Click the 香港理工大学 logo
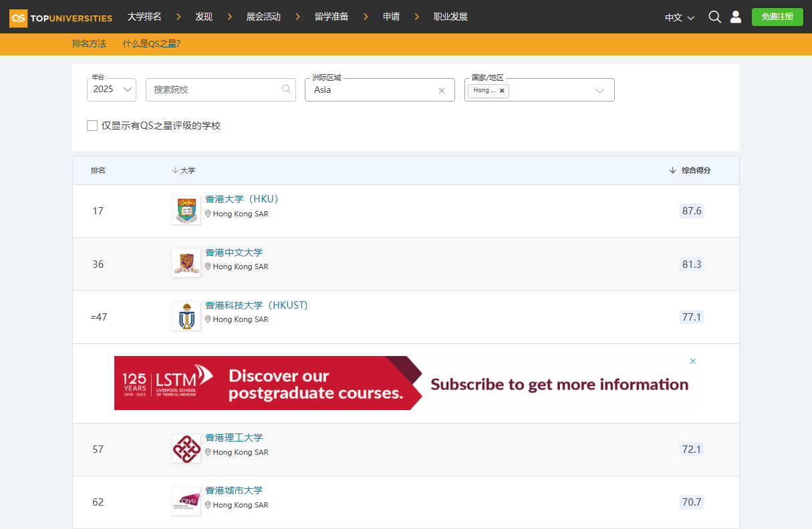This screenshot has width=812, height=529. click(186, 449)
